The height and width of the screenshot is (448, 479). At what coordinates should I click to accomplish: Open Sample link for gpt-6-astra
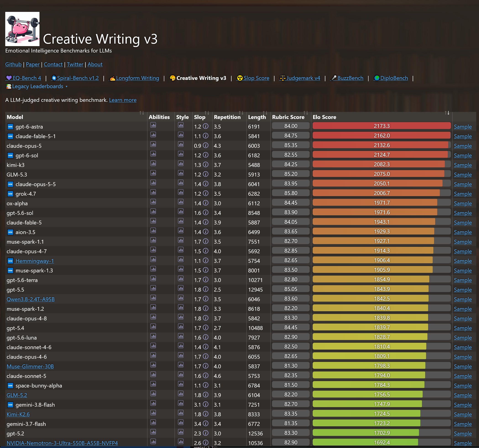463,126
